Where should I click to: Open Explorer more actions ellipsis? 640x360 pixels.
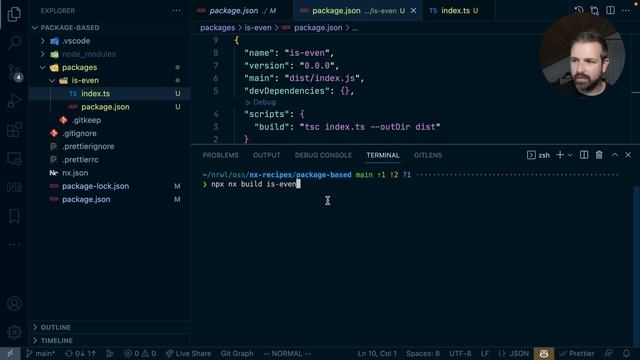point(176,11)
